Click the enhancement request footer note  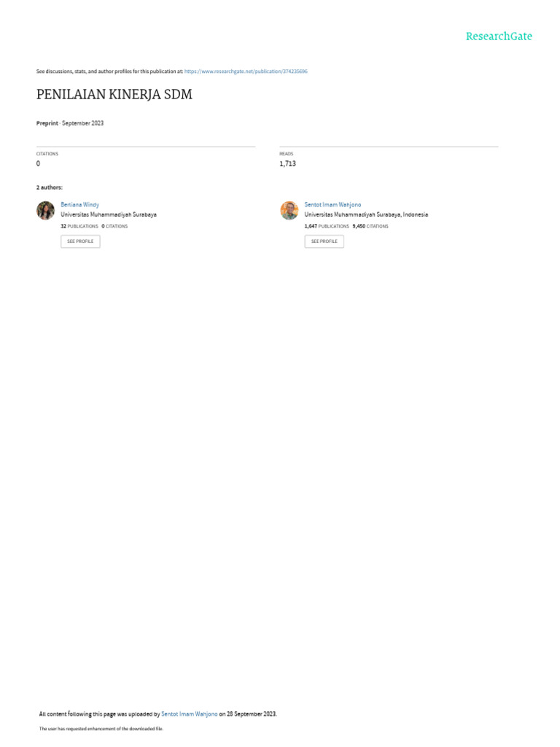(x=101, y=729)
